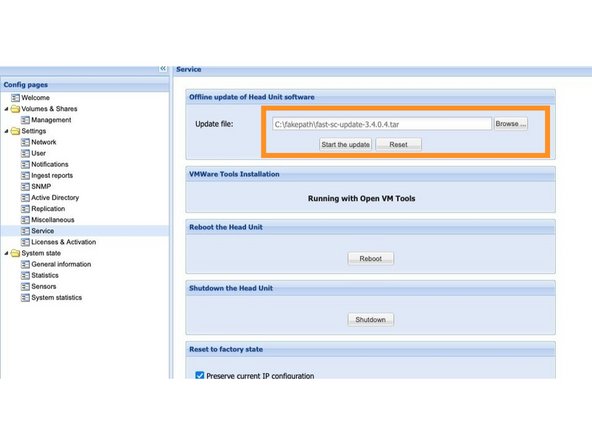The height and width of the screenshot is (444, 592).
Task: Collapse the Config pages sidebar panel
Action: (x=163, y=68)
